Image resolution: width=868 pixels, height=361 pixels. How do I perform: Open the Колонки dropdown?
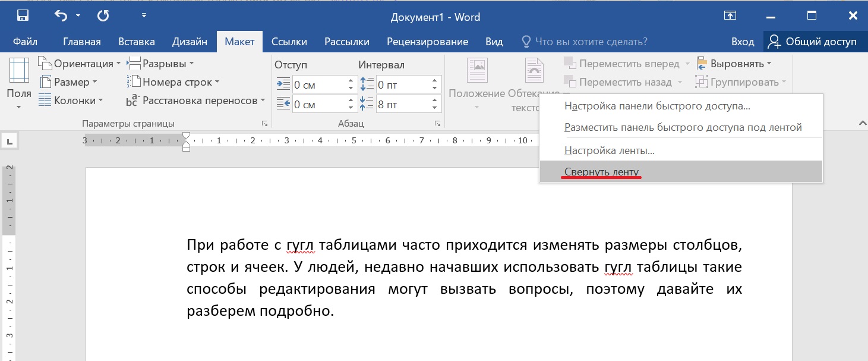pyautogui.click(x=71, y=101)
